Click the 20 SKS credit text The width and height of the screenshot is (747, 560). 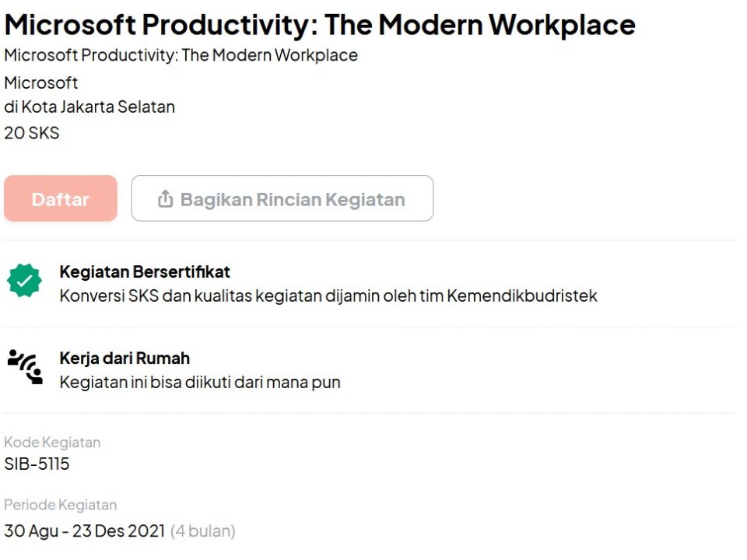point(32,133)
